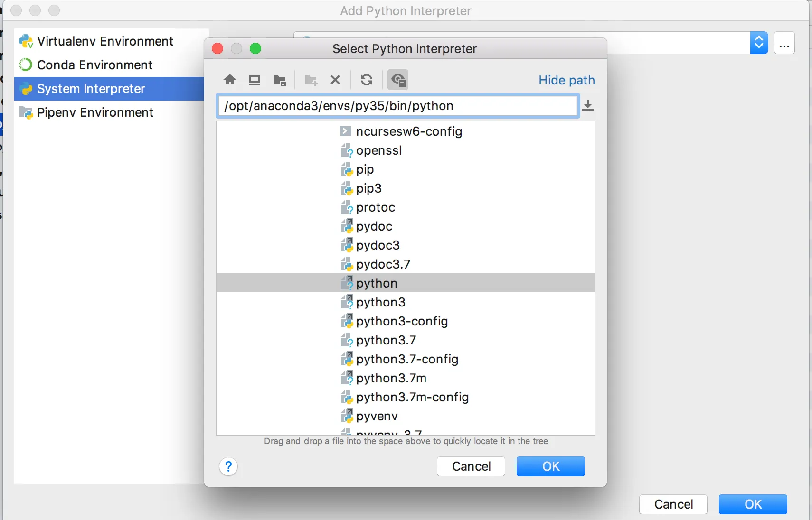Click the pydoc3 symlink file icon
This screenshot has height=520, width=812.
tap(347, 245)
